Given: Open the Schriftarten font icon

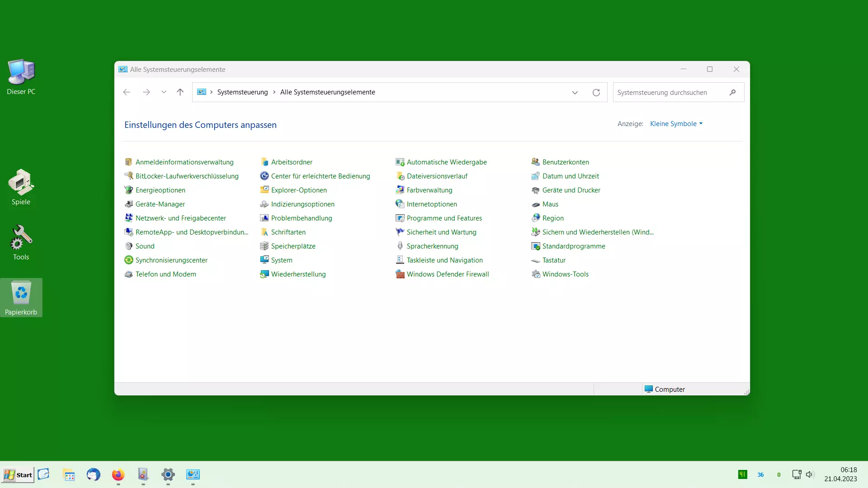Looking at the screenshot, I should click(264, 232).
